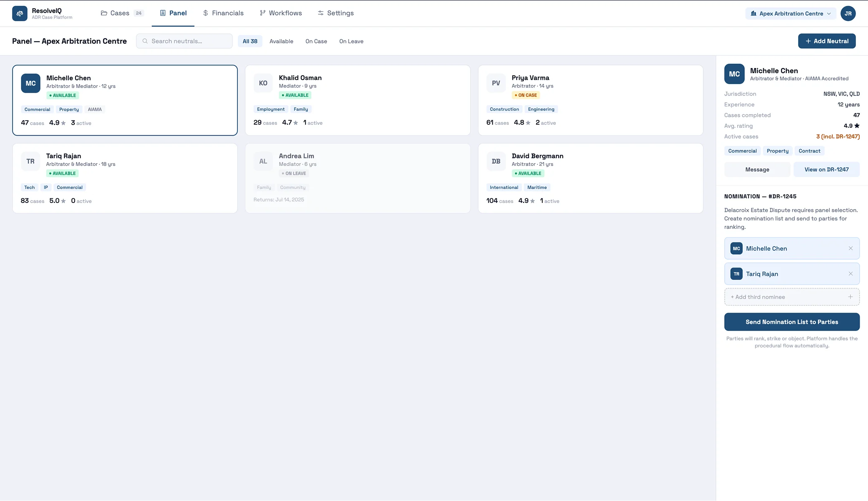Click the Contract tag in details panel
This screenshot has height=501, width=868.
pos(809,151)
